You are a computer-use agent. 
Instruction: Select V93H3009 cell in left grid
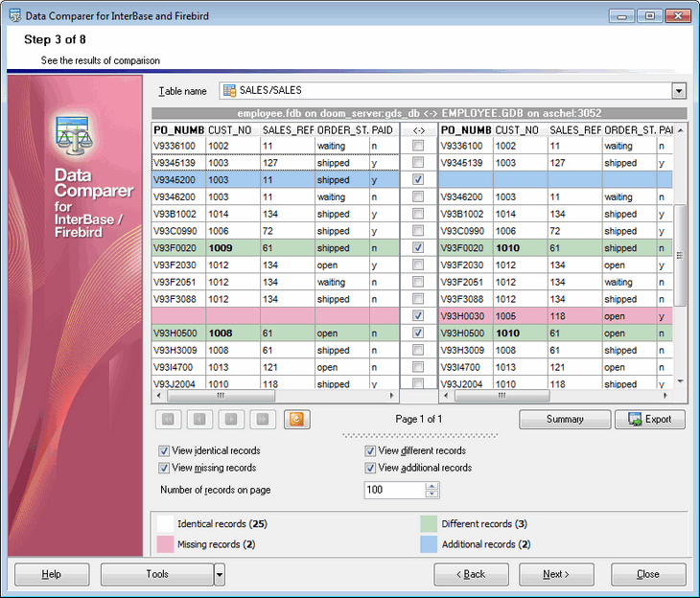click(x=178, y=351)
